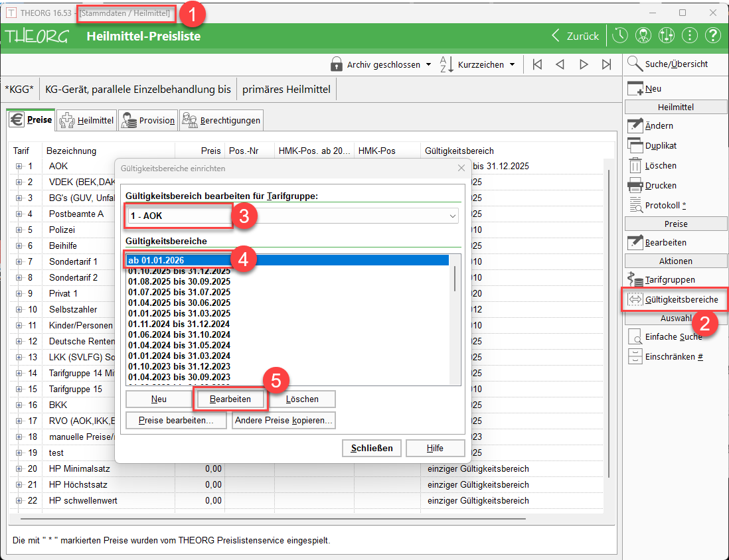Switch to the Provision tab
Screen dimensions: 729x560
[x=148, y=121]
